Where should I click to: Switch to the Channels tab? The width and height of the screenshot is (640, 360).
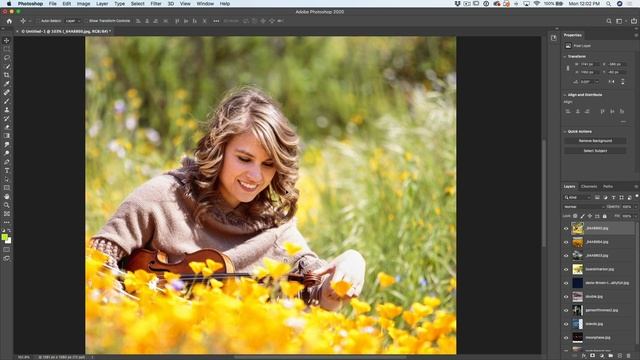[589, 187]
